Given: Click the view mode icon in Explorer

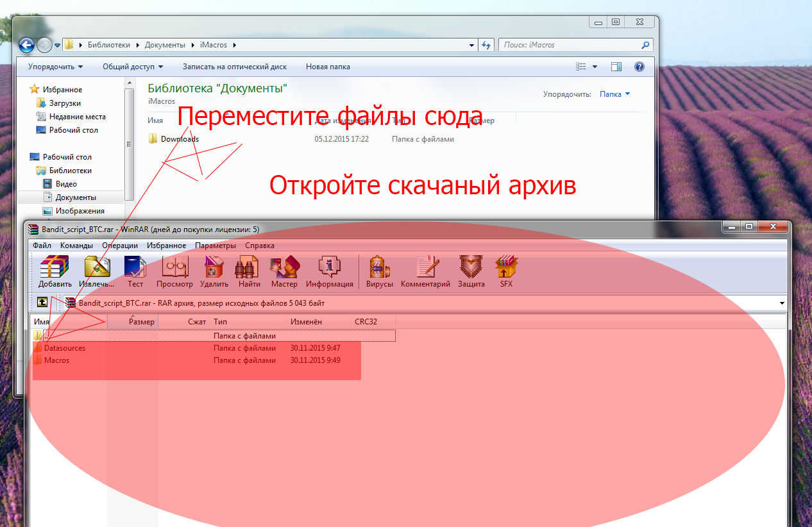Looking at the screenshot, I should click(581, 67).
